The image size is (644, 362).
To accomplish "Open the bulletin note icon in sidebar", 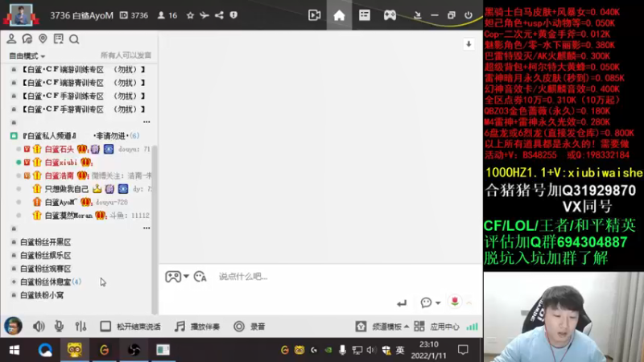I will click(58, 39).
